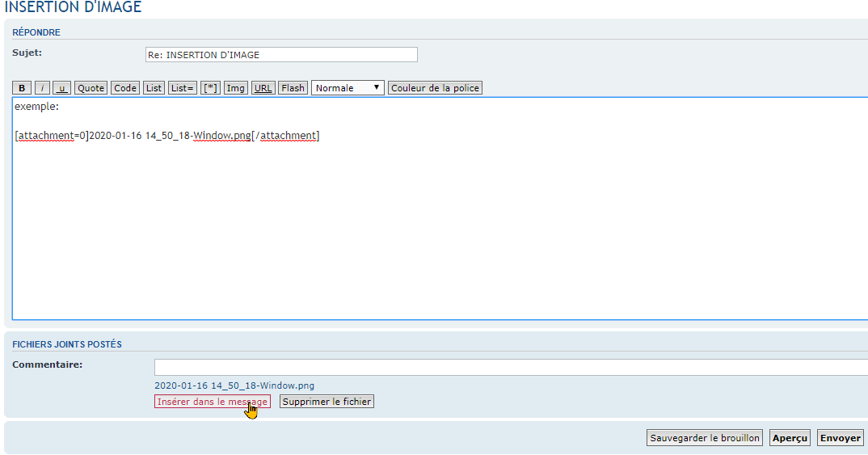The height and width of the screenshot is (455, 868).
Task: Insert a Quote BBCode tag
Action: (x=91, y=88)
